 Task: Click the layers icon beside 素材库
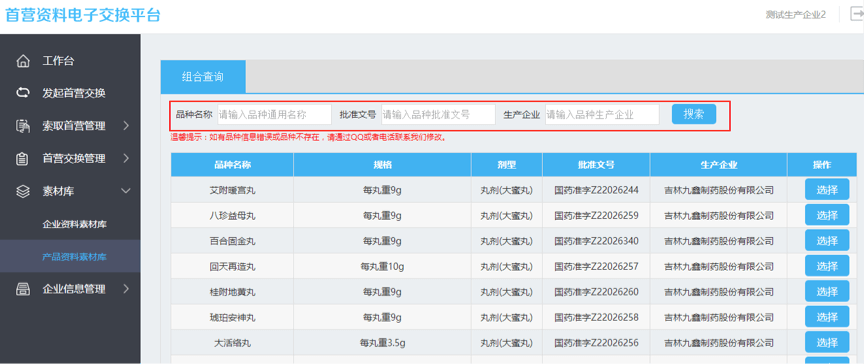(x=23, y=191)
